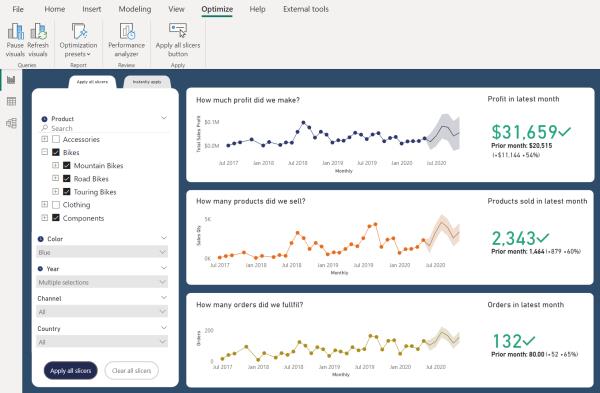Check the Accessories checkbox
This screenshot has width=600, height=393.
(56, 139)
